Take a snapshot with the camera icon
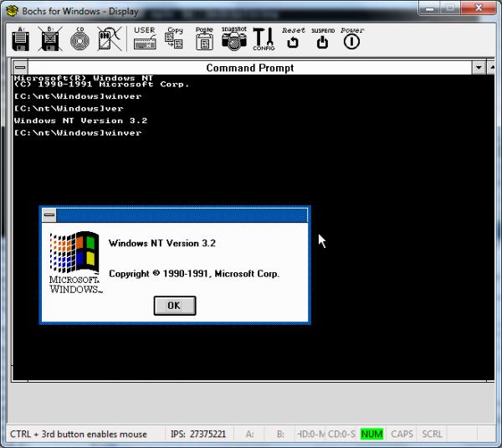 coord(234,39)
